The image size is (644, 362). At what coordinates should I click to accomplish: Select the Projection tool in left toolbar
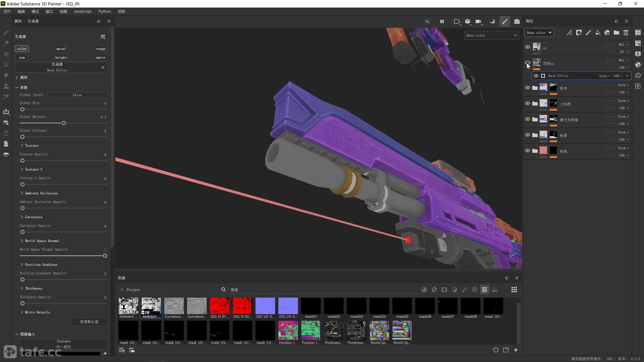(x=6, y=54)
